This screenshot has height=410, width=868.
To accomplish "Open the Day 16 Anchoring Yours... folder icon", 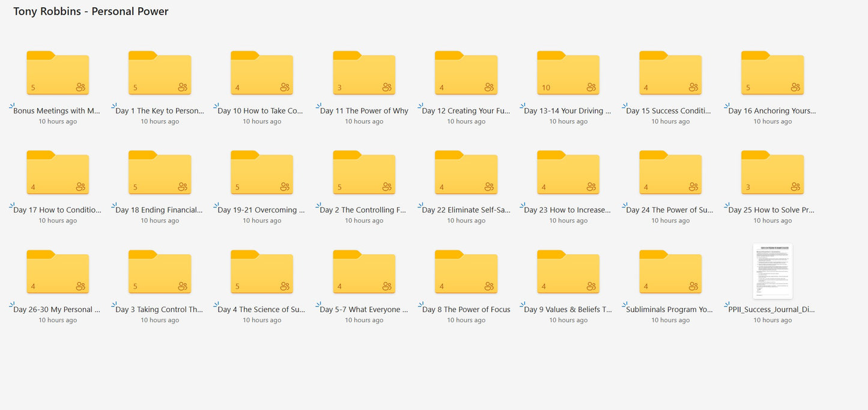I will point(772,73).
